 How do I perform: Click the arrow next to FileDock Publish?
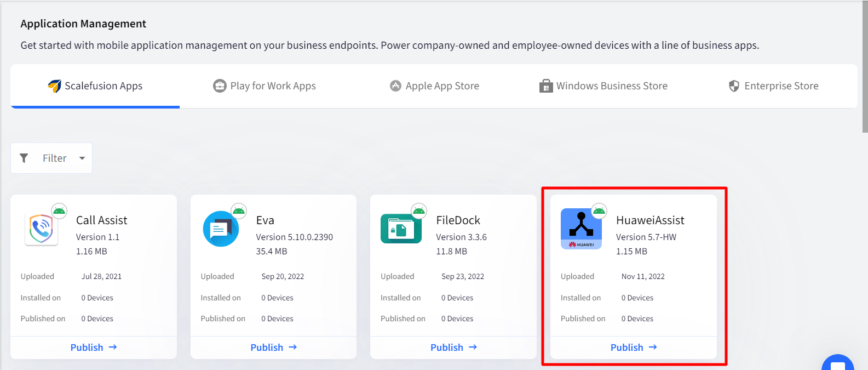(x=473, y=347)
